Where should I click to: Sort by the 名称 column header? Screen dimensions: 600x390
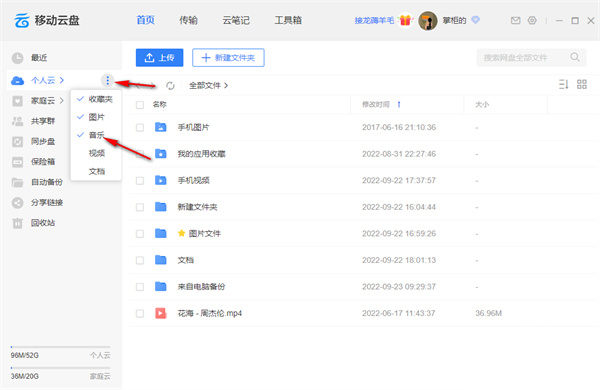click(160, 104)
